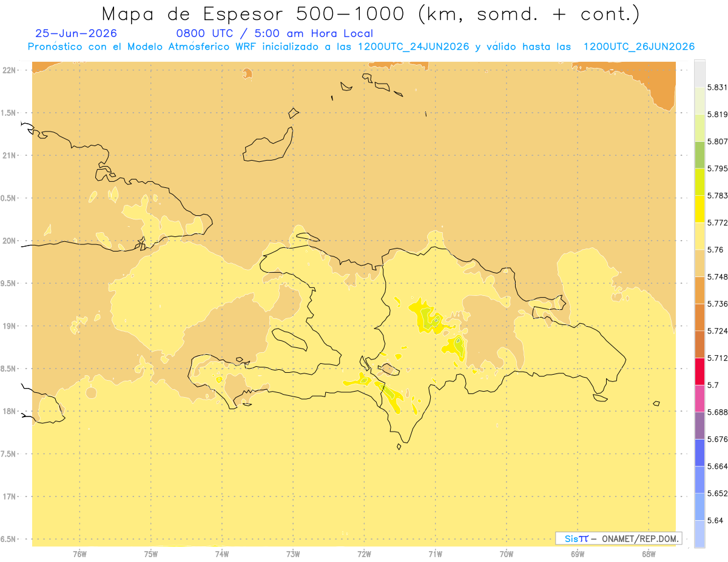Click the red legend swatch above 5.7
Viewport: 728px width, 562px height.
point(699,371)
